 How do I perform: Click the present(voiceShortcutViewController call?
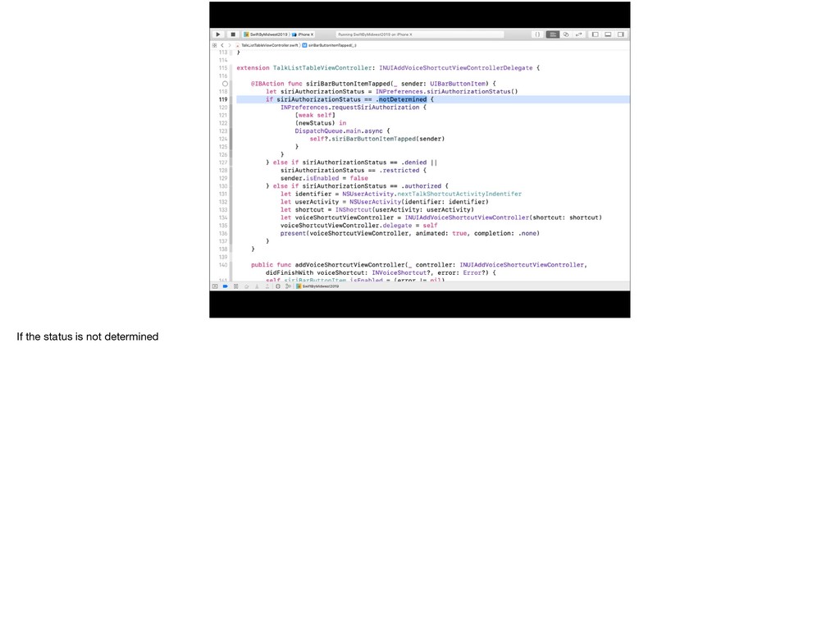coord(344,234)
